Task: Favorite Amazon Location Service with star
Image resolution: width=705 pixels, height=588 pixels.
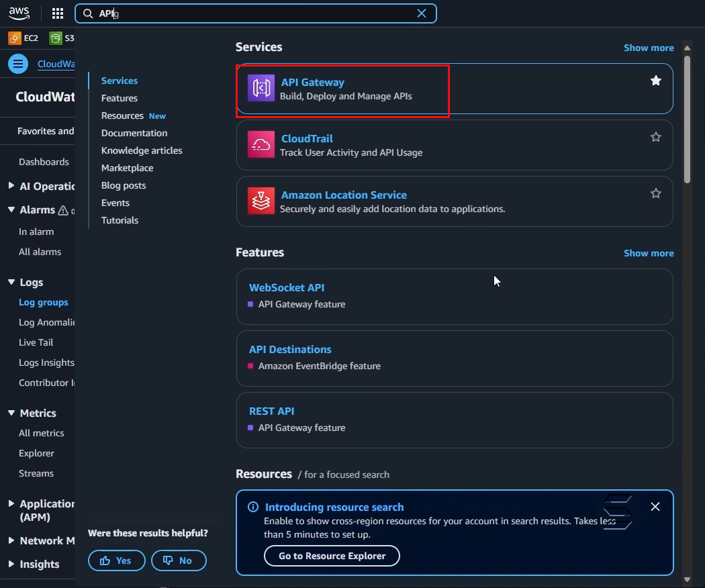Action: pyautogui.click(x=655, y=193)
